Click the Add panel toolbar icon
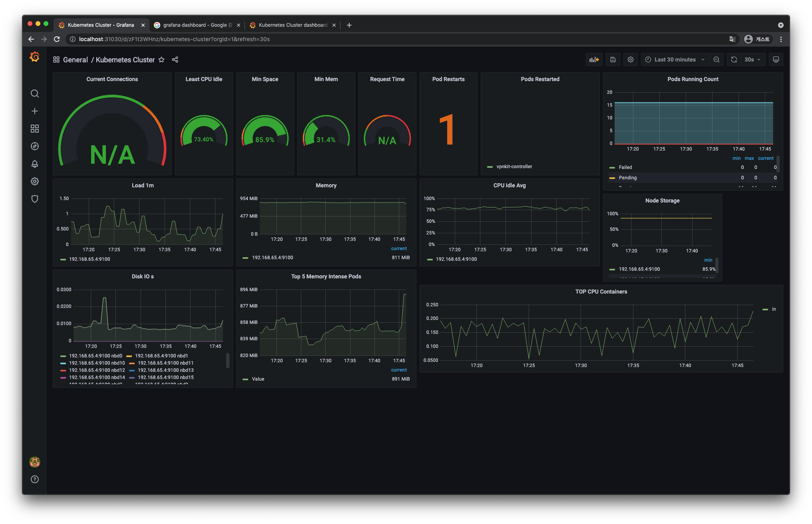The height and width of the screenshot is (524, 812). [x=594, y=60]
